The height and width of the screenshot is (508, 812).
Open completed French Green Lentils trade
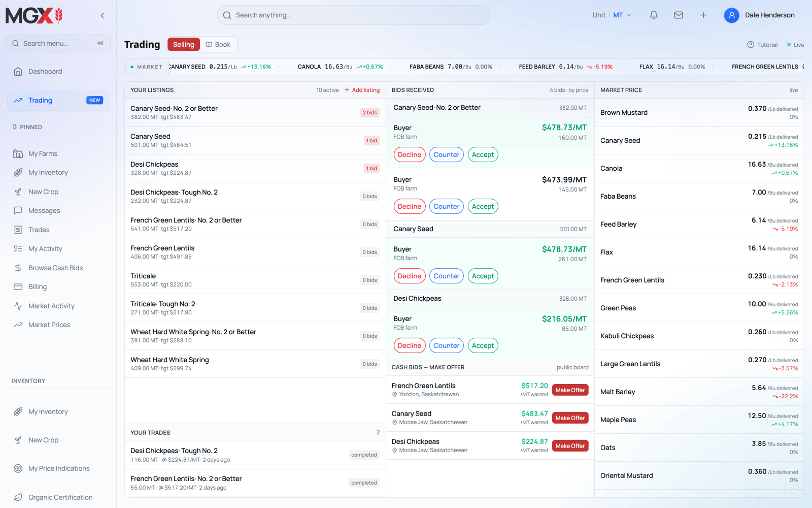[255, 483]
